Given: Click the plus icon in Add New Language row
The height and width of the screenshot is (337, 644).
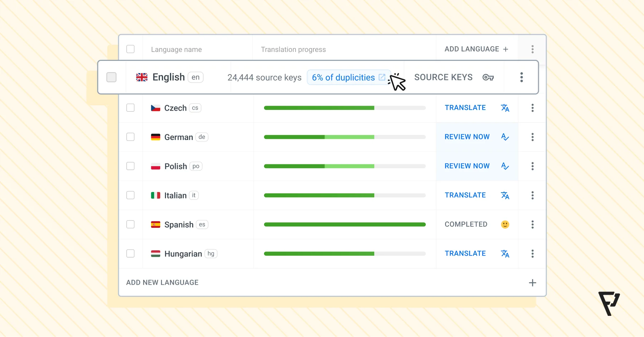Looking at the screenshot, I should 532,283.
